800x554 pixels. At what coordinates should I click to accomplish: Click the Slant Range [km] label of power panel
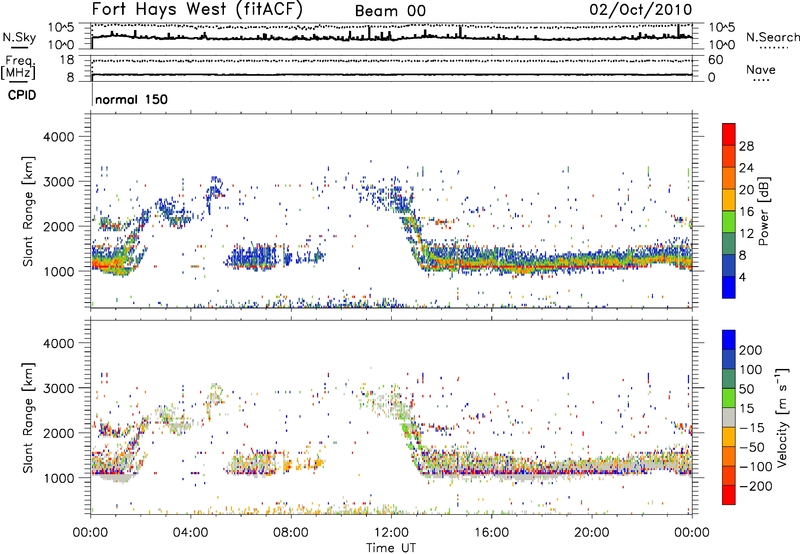coord(29,211)
